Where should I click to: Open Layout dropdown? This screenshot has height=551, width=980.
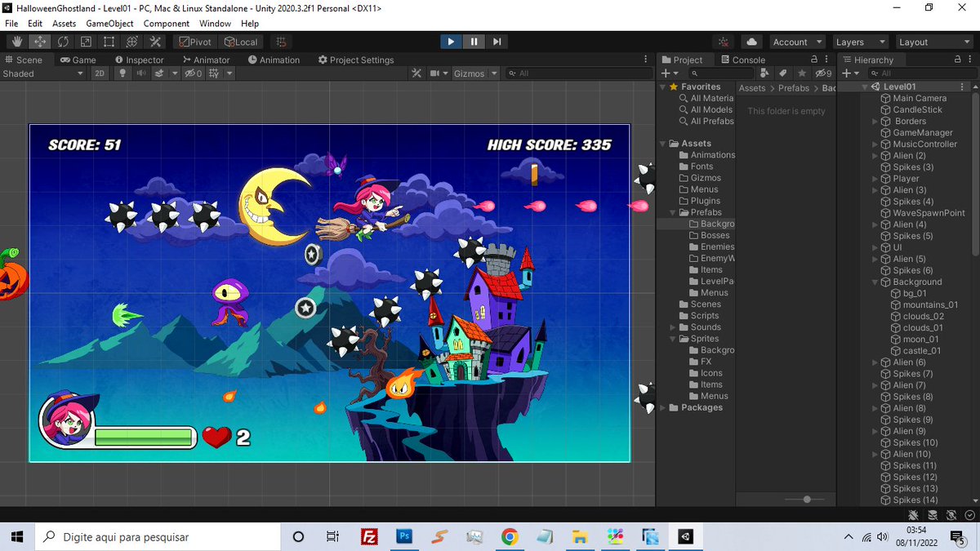coord(933,42)
